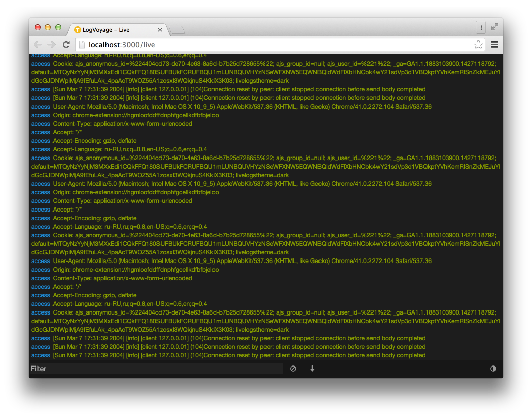Viewport: 532px width, 418px height.
Task: Click the browser reload icon
Action: (x=66, y=44)
